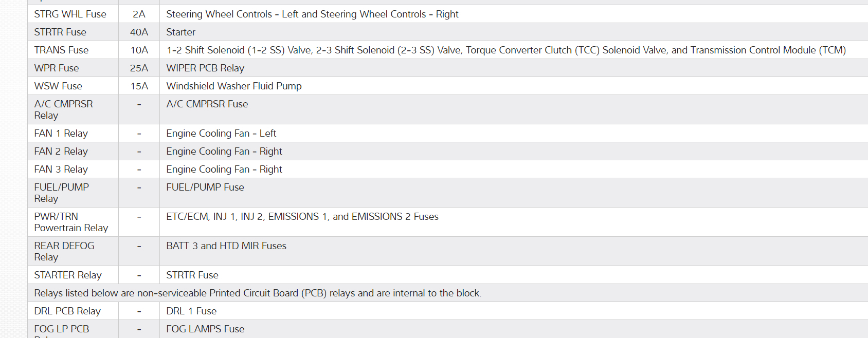Screen dimensions: 868x338
Task: Select the A/C CMPRSR Relay cell
Action: pos(64,109)
